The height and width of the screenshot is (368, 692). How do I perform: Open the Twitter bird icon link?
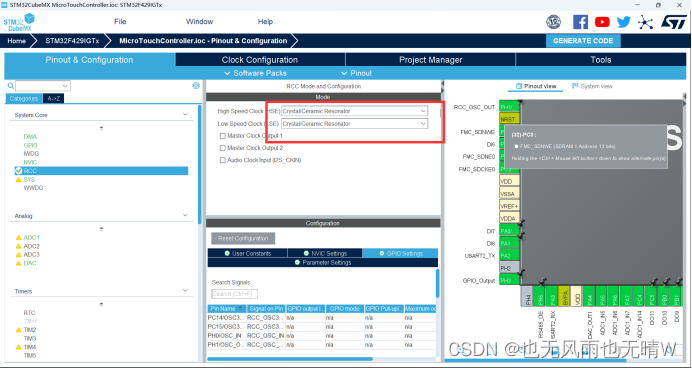pyautogui.click(x=624, y=22)
